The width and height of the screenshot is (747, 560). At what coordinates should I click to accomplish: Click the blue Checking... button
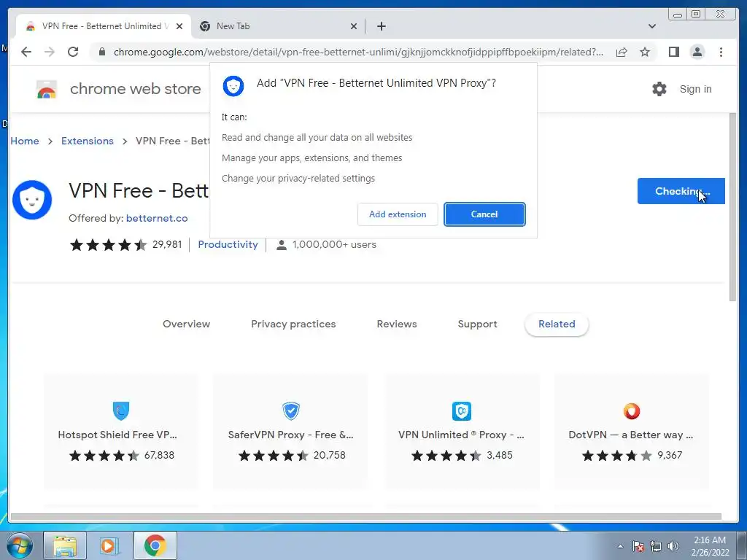point(681,191)
